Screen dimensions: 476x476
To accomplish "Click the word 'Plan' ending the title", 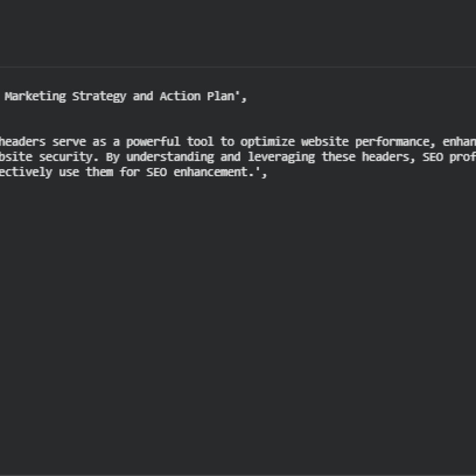I will click(x=221, y=97).
